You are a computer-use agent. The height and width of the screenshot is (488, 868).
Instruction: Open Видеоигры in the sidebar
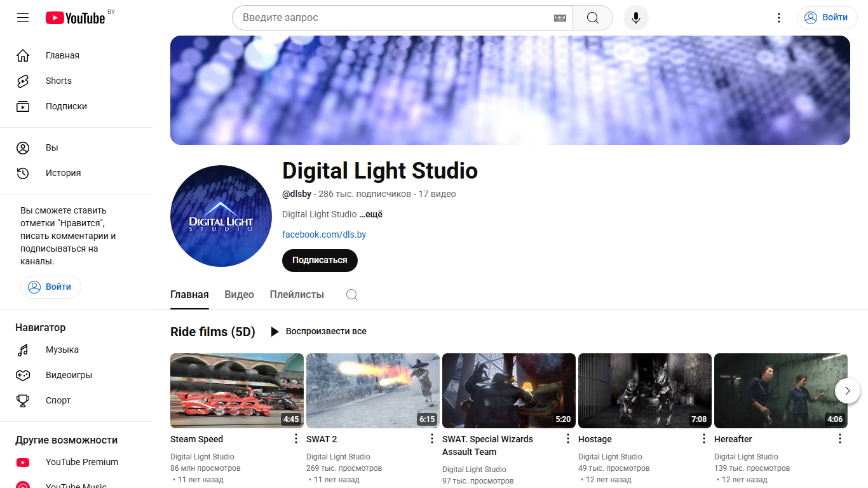click(x=76, y=375)
